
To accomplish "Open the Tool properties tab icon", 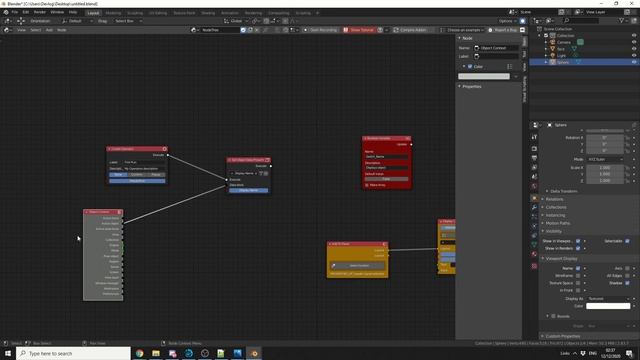I will (x=534, y=137).
